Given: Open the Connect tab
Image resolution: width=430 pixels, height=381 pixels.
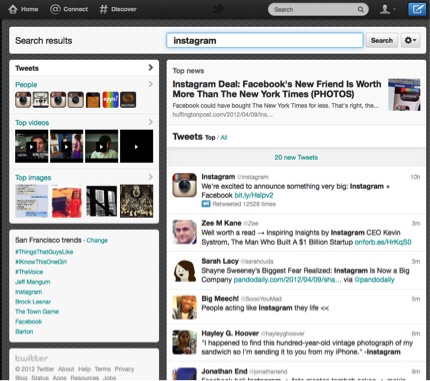Looking at the screenshot, I should (69, 9).
